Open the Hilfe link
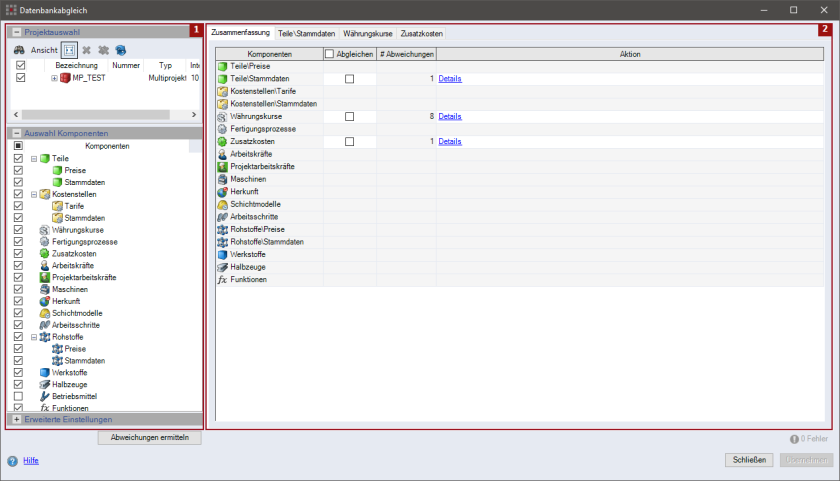 31,461
